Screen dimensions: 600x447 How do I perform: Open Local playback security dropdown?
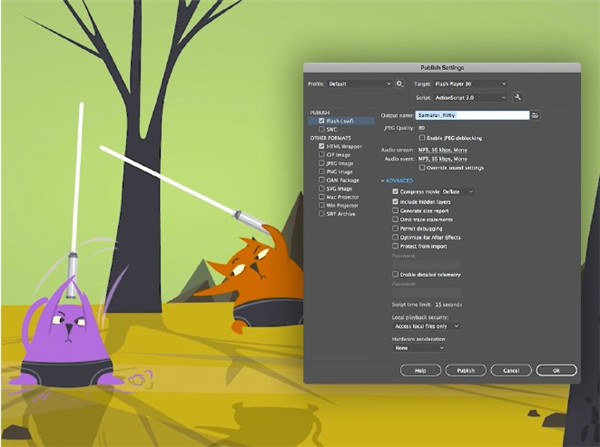(426, 326)
